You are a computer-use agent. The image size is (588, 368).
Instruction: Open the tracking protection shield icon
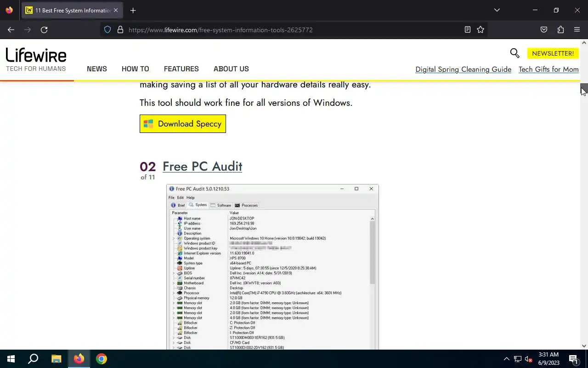point(107,29)
